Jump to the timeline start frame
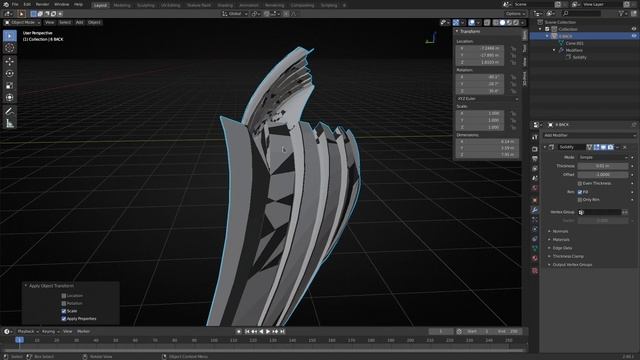 point(247,331)
